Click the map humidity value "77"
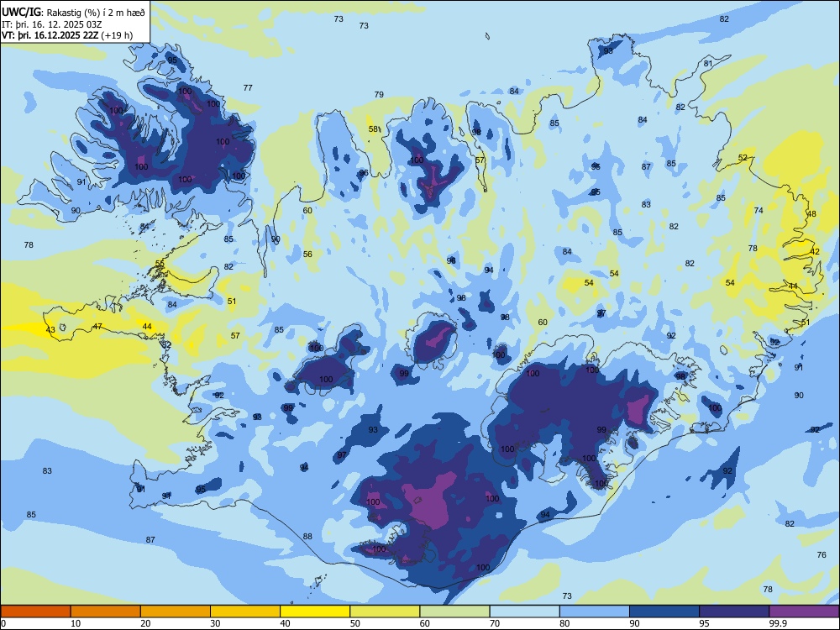 coord(248,88)
